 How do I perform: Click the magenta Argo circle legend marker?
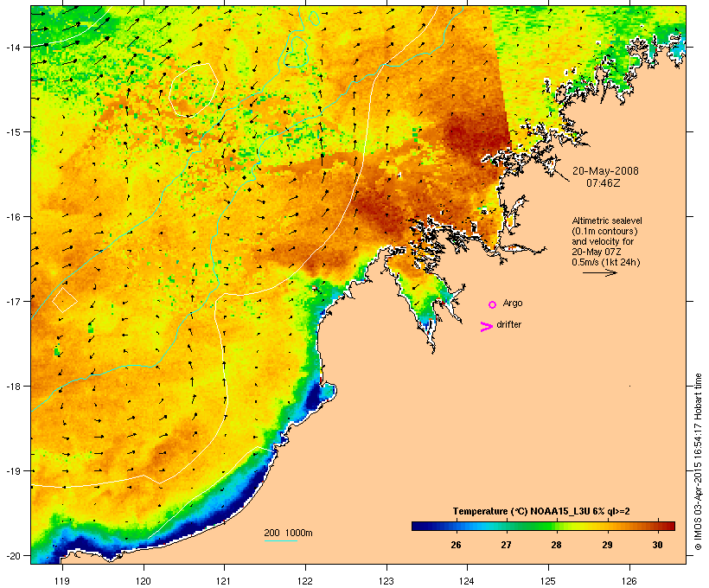tap(493, 304)
